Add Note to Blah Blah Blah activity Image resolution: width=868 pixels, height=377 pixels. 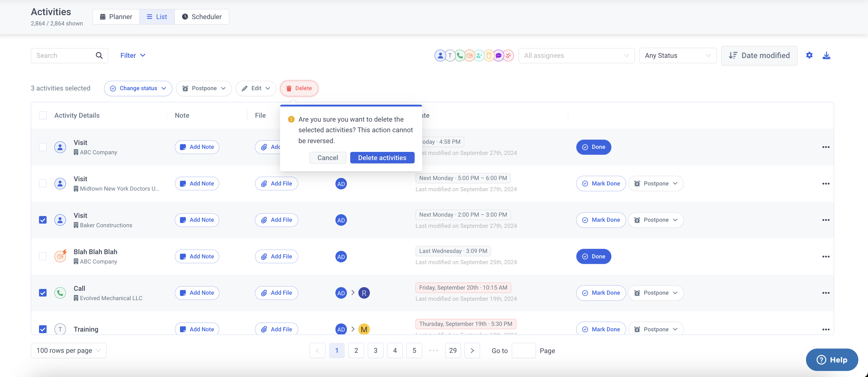[197, 256]
